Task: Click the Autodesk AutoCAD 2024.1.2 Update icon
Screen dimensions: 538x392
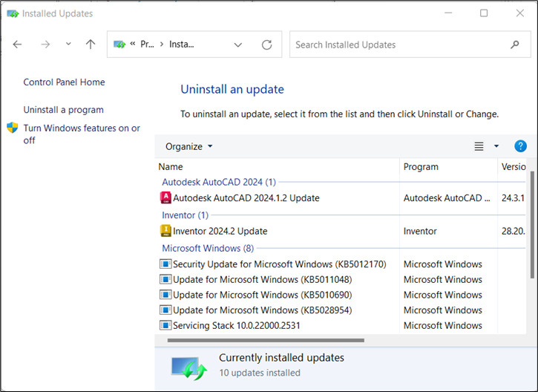Action: coord(165,198)
